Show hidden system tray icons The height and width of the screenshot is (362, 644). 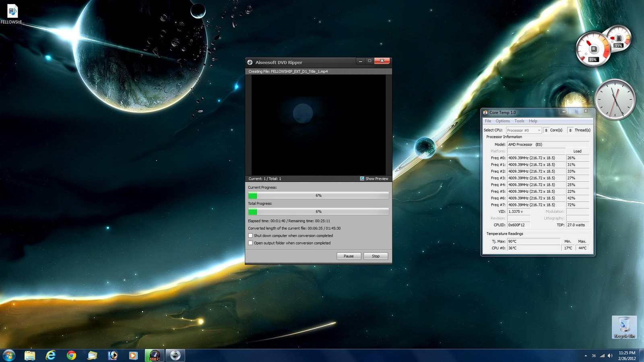tap(586, 356)
